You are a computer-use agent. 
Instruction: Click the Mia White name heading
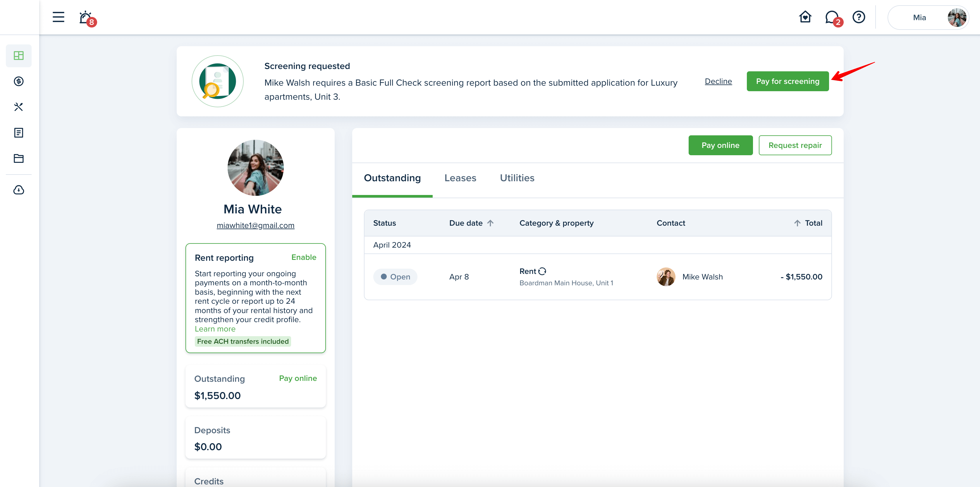point(253,209)
